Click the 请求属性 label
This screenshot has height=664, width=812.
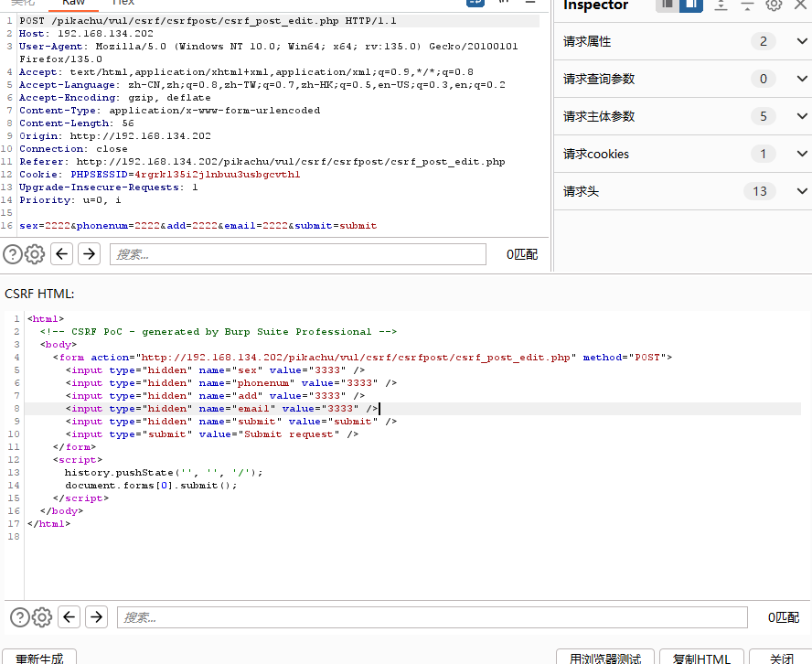[x=587, y=41]
